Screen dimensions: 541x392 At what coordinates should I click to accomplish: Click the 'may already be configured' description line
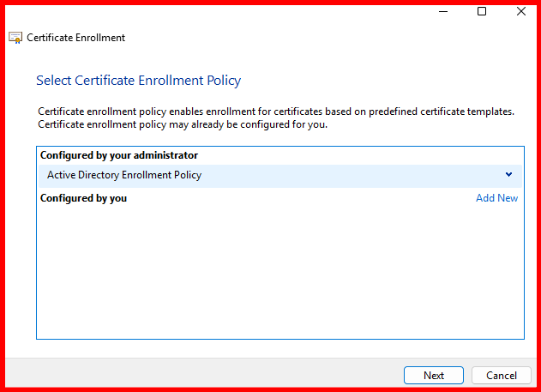pyautogui.click(x=182, y=124)
